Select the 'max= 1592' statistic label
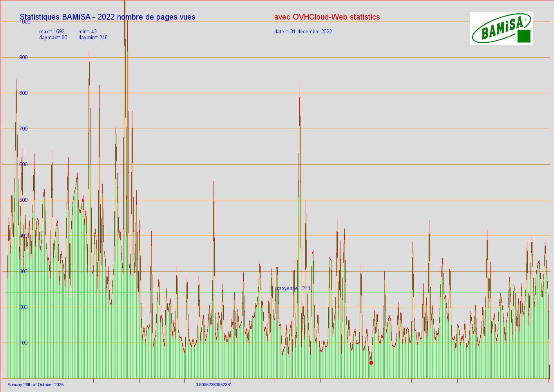The height and width of the screenshot is (392, 554). [52, 31]
